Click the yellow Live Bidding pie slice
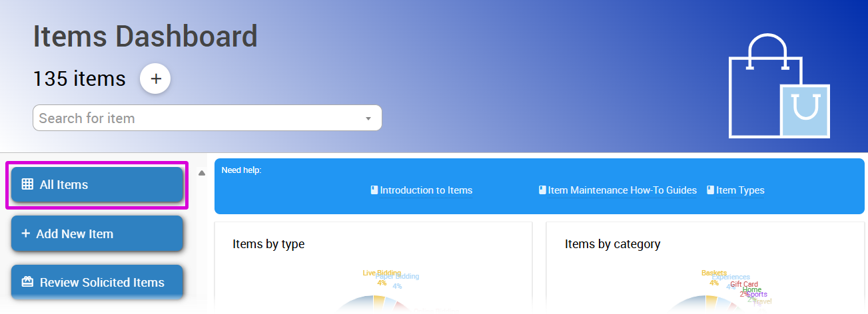 coord(378,304)
